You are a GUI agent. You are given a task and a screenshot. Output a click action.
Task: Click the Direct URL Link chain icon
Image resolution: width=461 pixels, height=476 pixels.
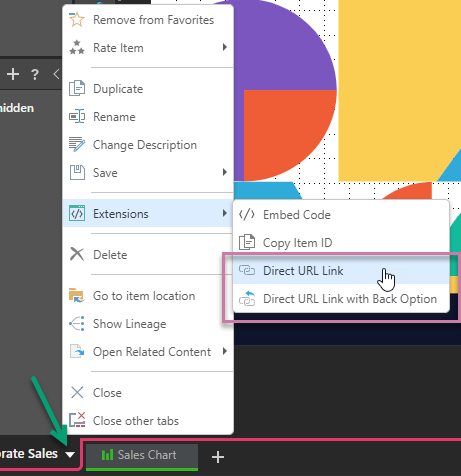pyautogui.click(x=247, y=270)
